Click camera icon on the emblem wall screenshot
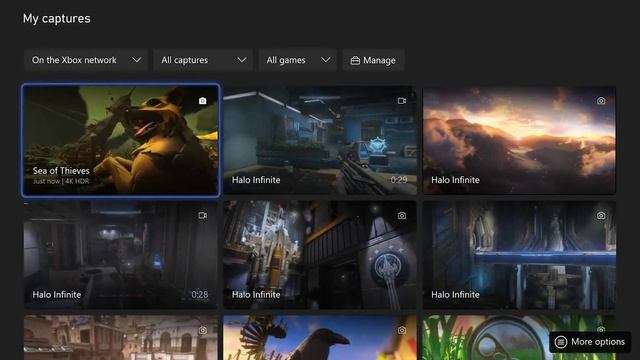640x360 pixels. pos(402,216)
